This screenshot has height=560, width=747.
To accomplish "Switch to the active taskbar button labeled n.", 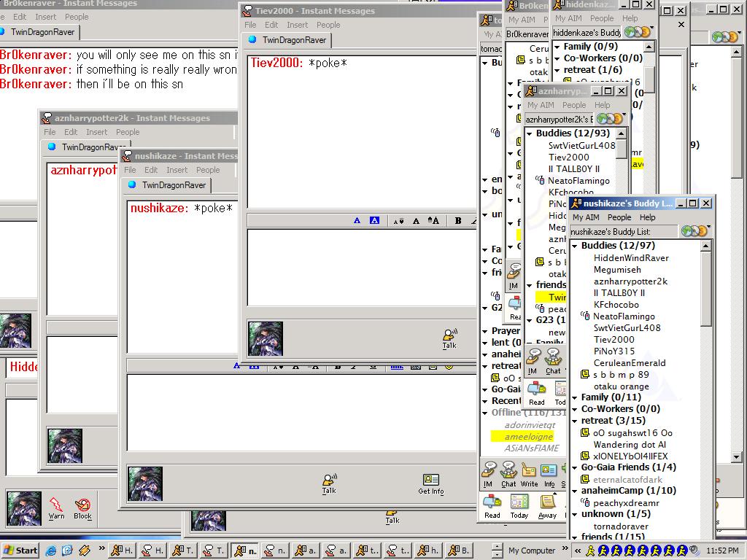I will coord(246,551).
